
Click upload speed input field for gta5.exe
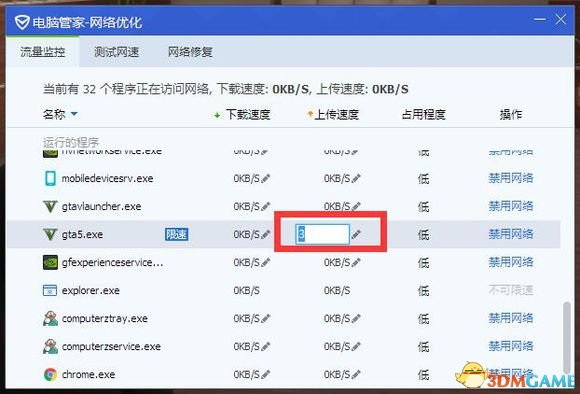pyautogui.click(x=322, y=234)
